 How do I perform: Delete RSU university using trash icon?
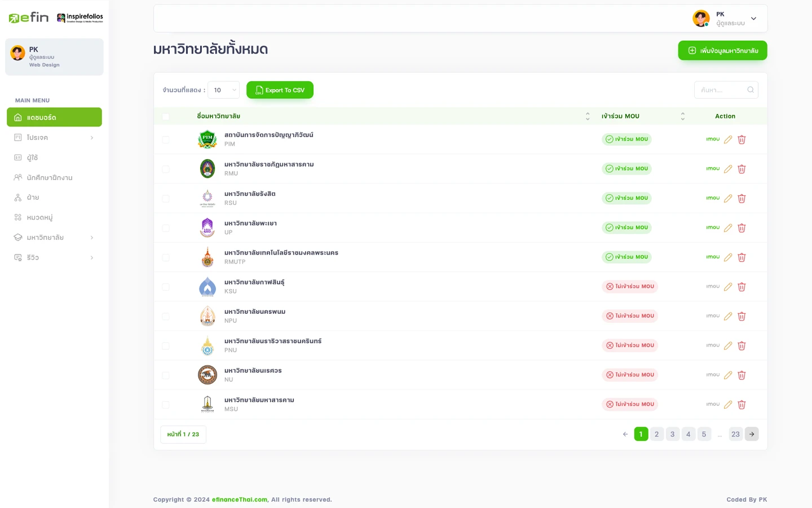pyautogui.click(x=742, y=199)
